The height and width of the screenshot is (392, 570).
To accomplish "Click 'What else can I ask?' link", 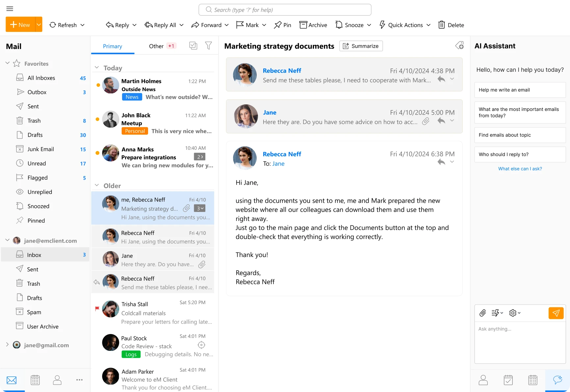I will 520,169.
